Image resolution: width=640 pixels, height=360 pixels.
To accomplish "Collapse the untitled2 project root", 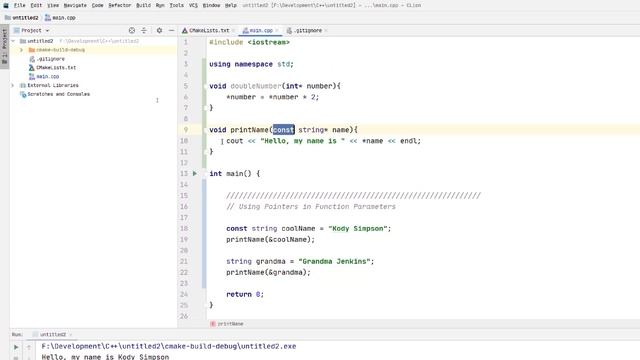I will [13, 41].
